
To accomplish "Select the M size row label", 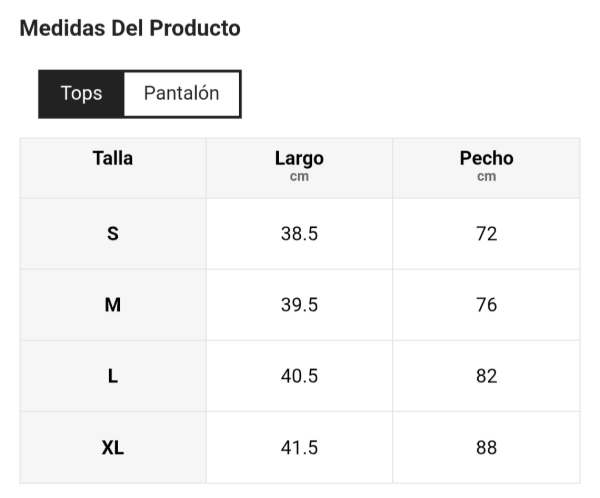I will click(x=113, y=305).
